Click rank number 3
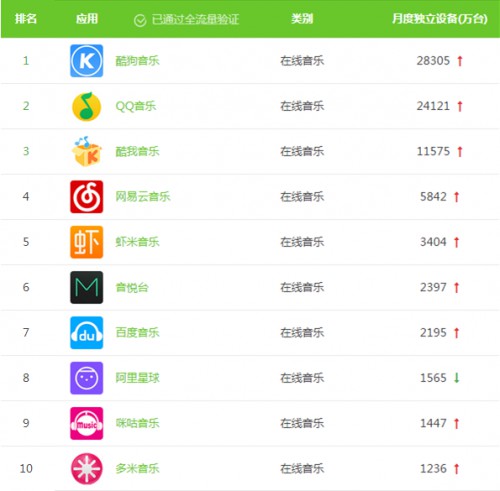 [26, 151]
